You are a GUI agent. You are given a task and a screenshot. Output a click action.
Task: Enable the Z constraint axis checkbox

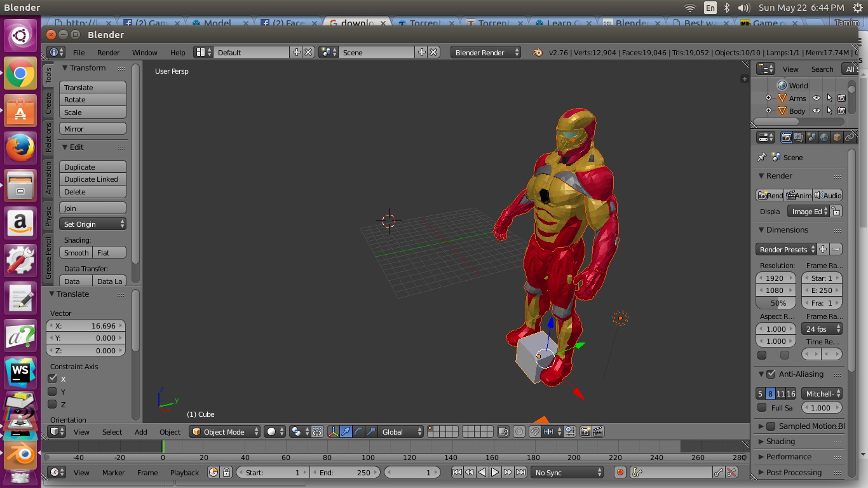pos(53,403)
